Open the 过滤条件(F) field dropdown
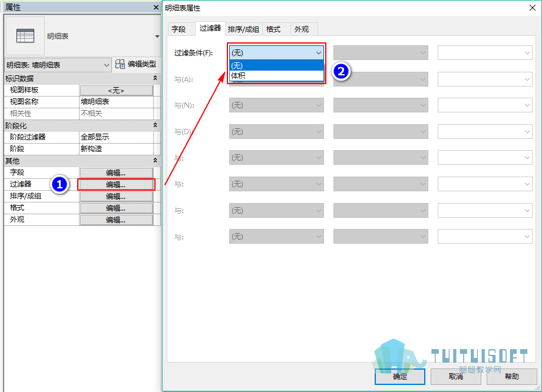 tap(276, 53)
